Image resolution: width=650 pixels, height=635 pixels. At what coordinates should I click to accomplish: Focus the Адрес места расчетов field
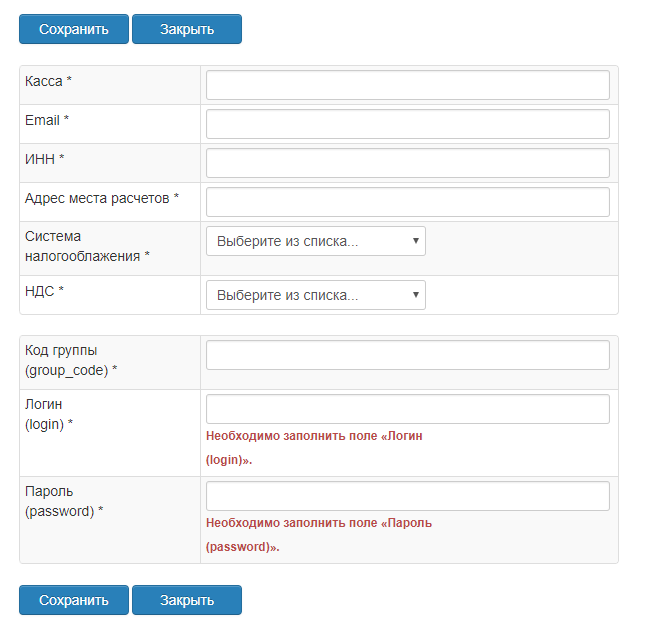click(407, 202)
